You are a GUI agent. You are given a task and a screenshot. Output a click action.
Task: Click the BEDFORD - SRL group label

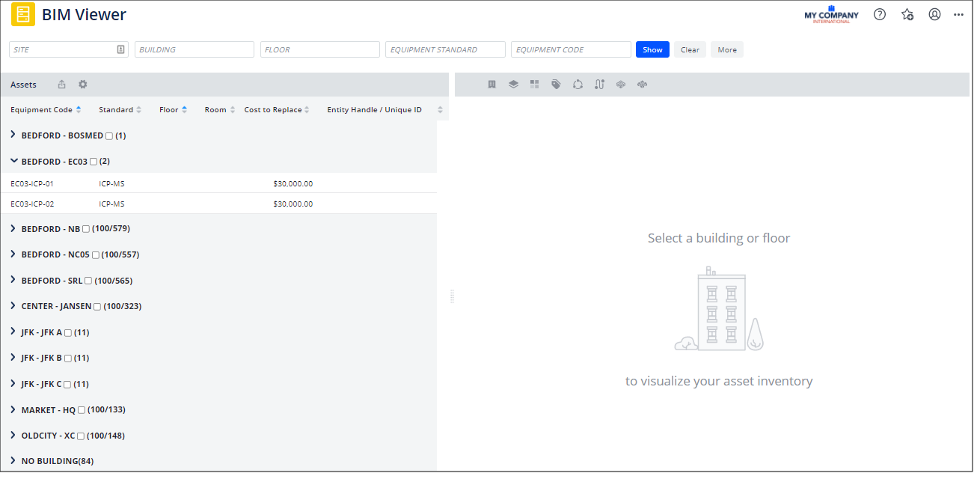[x=52, y=281]
